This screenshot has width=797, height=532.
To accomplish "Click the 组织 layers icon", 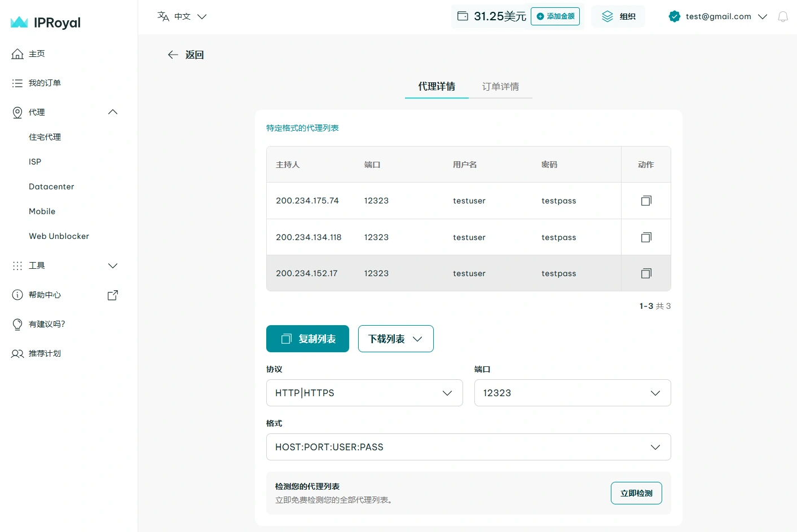I will coord(607,16).
